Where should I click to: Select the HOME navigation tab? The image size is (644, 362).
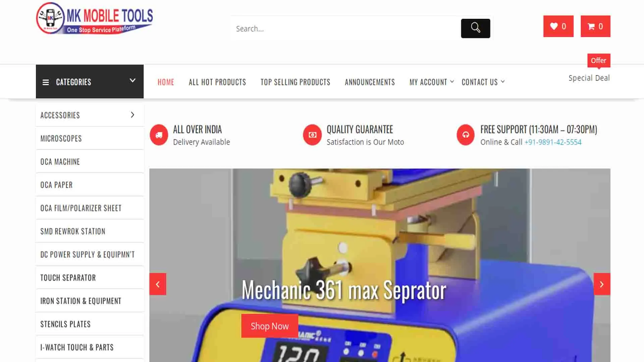pyautogui.click(x=165, y=82)
